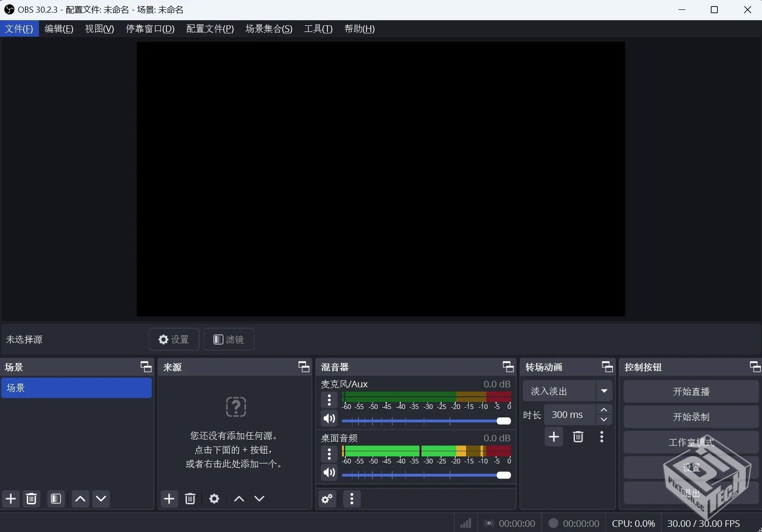Screen dimensions: 762x532
Task: Open the 麦克风/Aux options menu
Action: [329, 401]
